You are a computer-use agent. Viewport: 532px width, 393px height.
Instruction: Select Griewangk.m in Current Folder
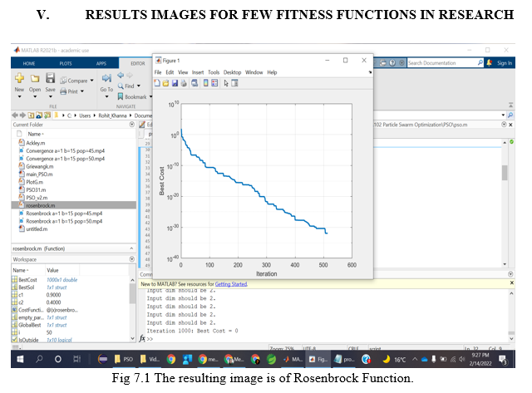pos(40,166)
